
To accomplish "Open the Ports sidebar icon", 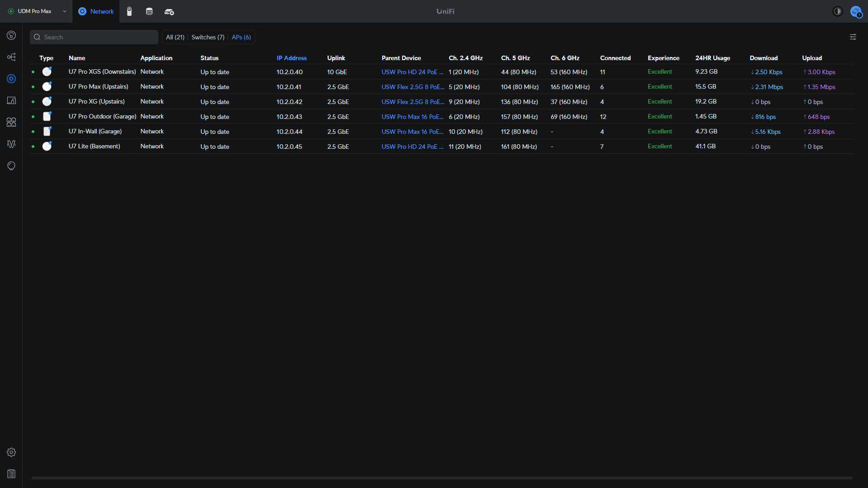I will pos(11,122).
